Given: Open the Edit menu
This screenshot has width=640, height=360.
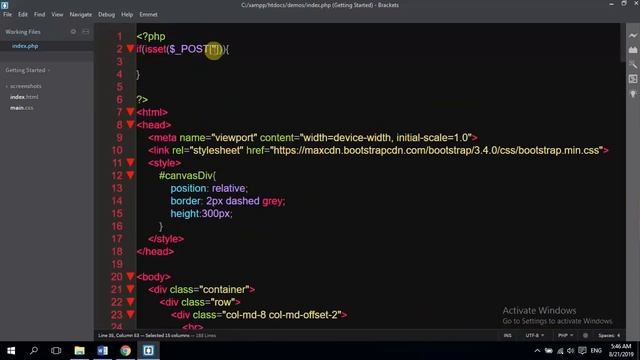Looking at the screenshot, I should 22,14.
